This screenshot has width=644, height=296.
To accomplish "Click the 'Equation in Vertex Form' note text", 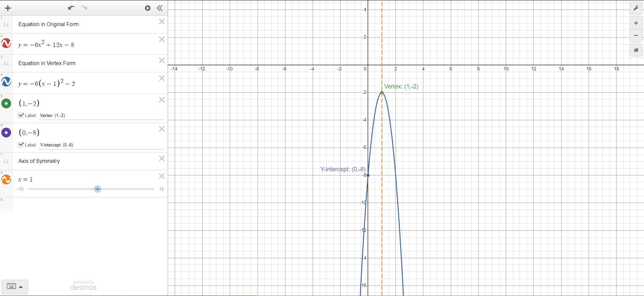I will [x=47, y=63].
